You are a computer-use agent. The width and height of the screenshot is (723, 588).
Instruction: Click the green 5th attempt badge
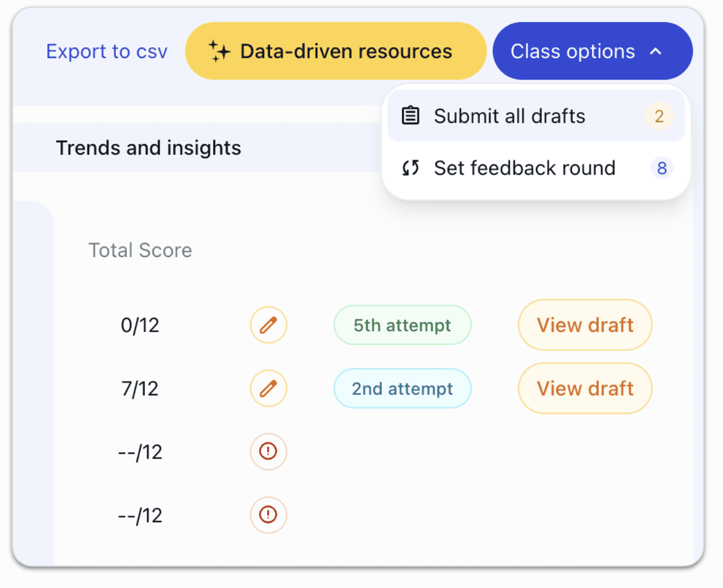(x=402, y=325)
